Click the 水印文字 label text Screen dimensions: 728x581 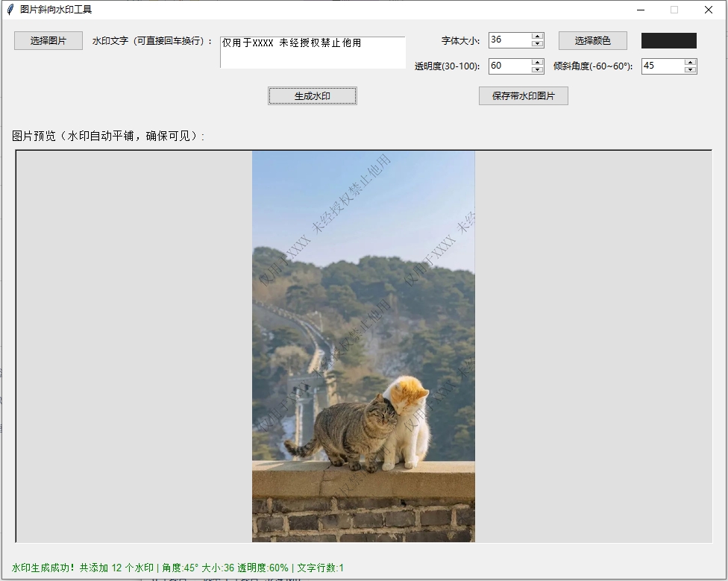tap(152, 41)
